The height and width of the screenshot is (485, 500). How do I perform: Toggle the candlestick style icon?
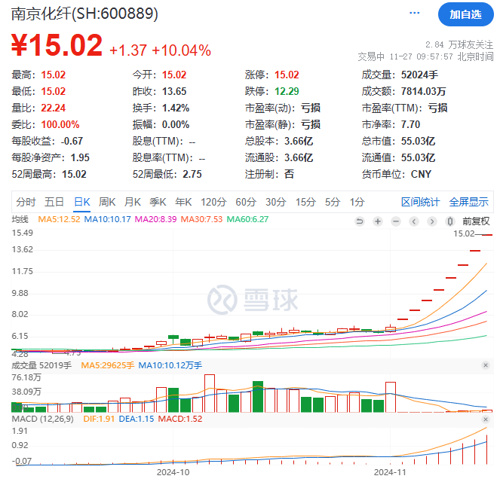[x=450, y=221]
